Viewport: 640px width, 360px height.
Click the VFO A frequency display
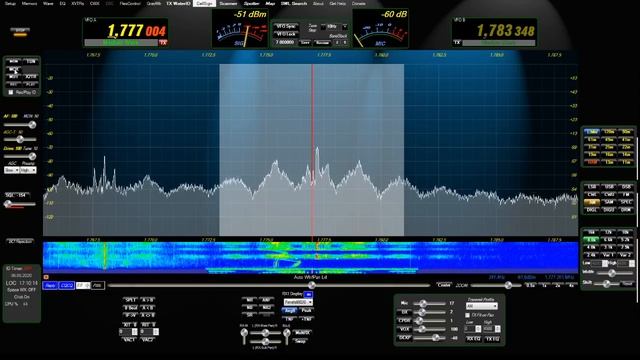coord(136,31)
